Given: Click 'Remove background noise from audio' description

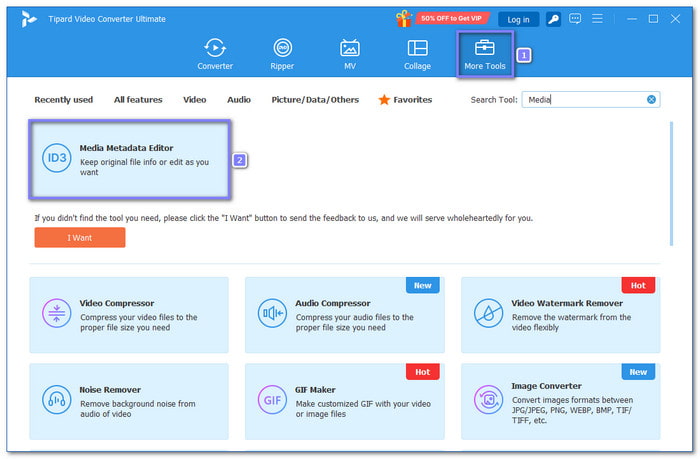Looking at the screenshot, I should point(138,409).
